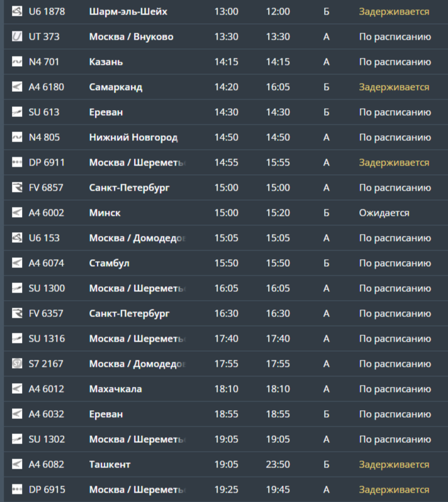
Task: Click the Azimuth logo on the Samarkand flight
Action: click(x=17, y=87)
